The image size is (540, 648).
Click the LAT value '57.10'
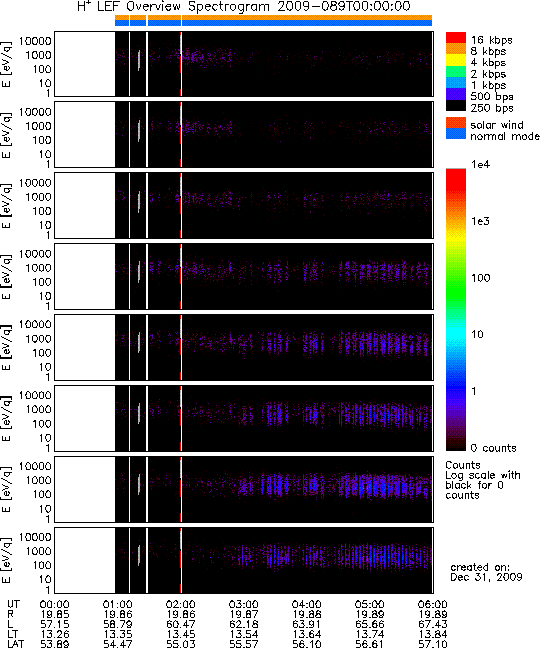tap(433, 643)
